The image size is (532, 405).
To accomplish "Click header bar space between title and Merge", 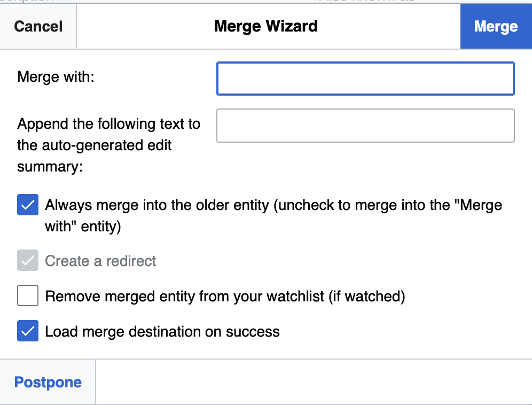I will tap(390, 26).
